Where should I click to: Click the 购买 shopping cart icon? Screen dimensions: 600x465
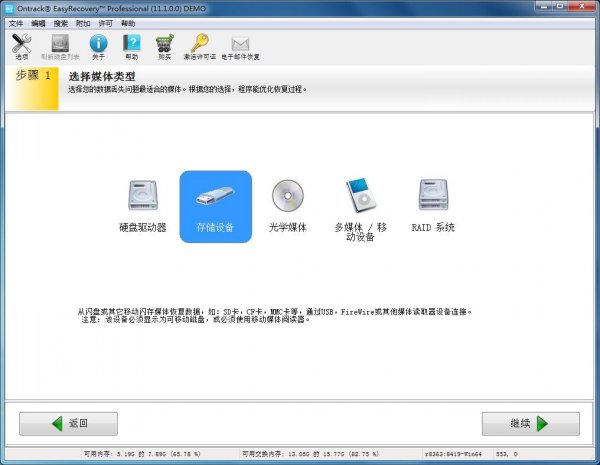165,45
